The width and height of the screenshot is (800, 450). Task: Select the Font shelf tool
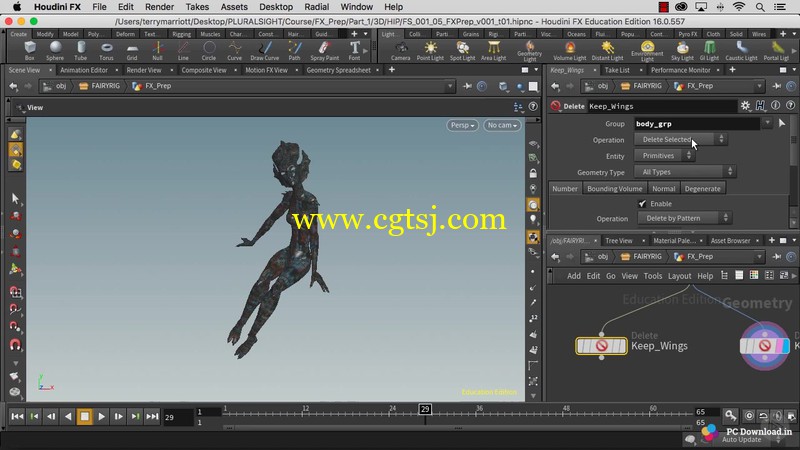[355, 51]
